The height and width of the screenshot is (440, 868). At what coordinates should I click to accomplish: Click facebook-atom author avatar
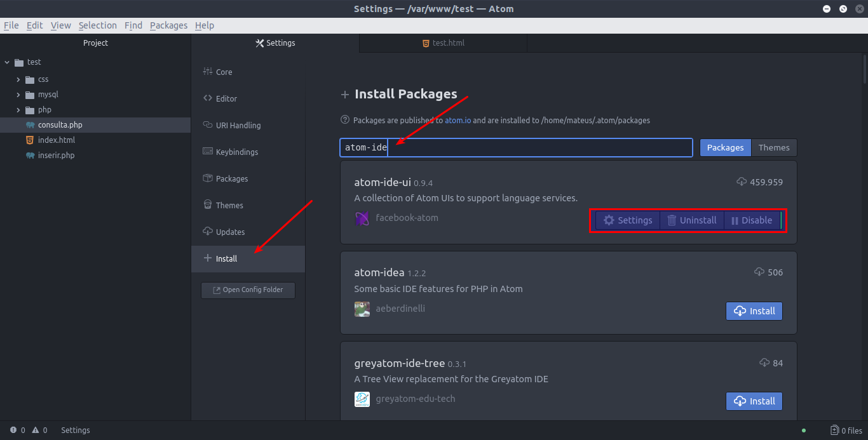click(x=362, y=218)
